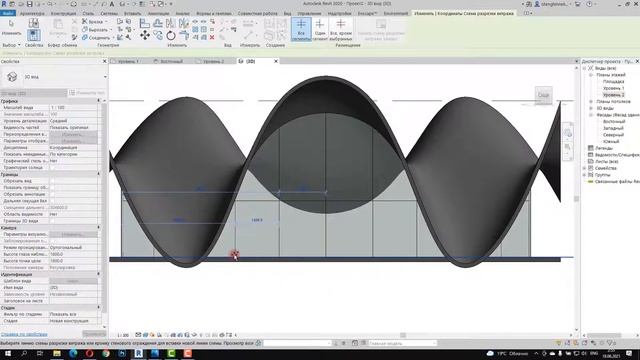Open Chrome from the Windows taskbar
640x360 pixels.
[106, 353]
